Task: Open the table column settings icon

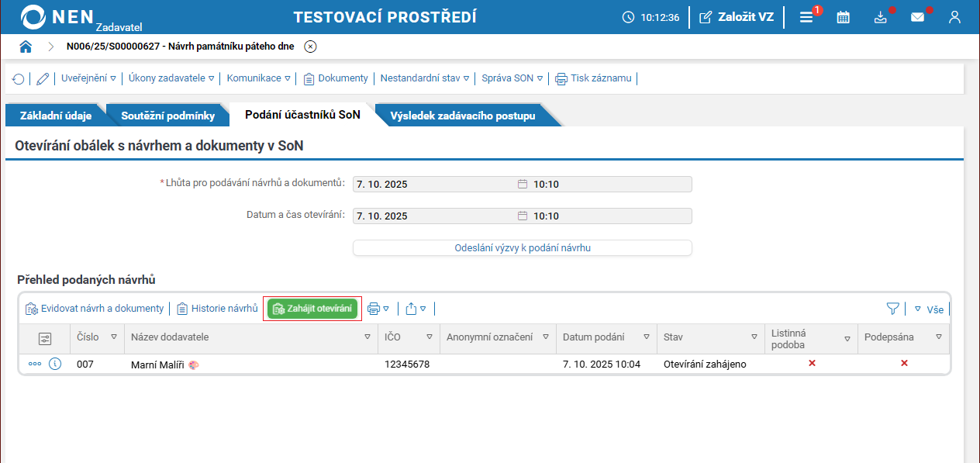Action: point(45,338)
